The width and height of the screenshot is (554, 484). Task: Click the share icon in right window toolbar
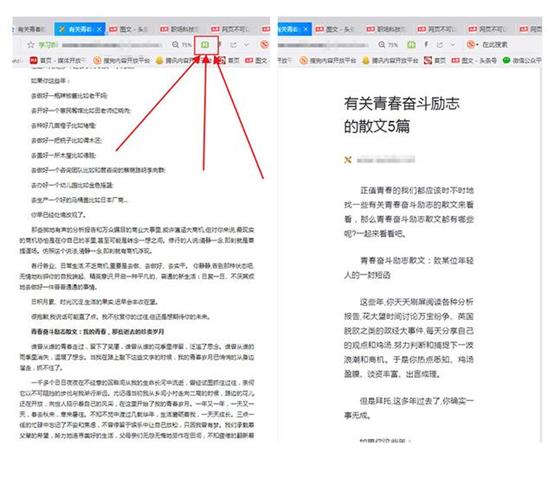[x=440, y=45]
